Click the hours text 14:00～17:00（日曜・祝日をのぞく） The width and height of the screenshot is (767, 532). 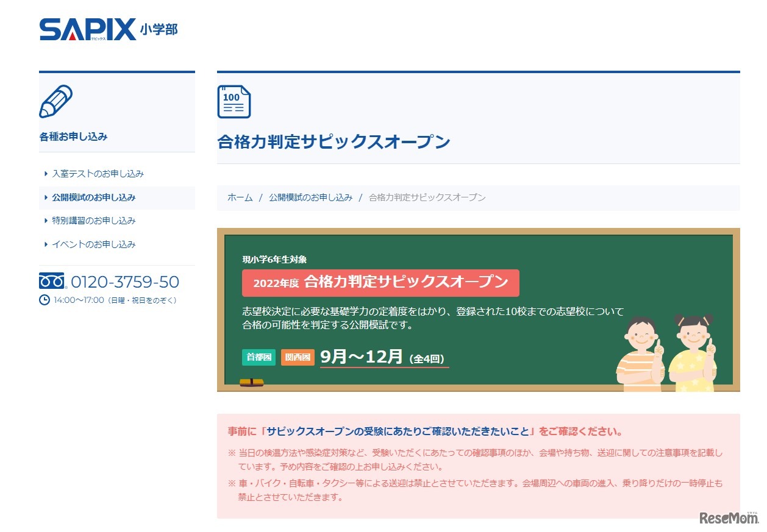click(115, 300)
